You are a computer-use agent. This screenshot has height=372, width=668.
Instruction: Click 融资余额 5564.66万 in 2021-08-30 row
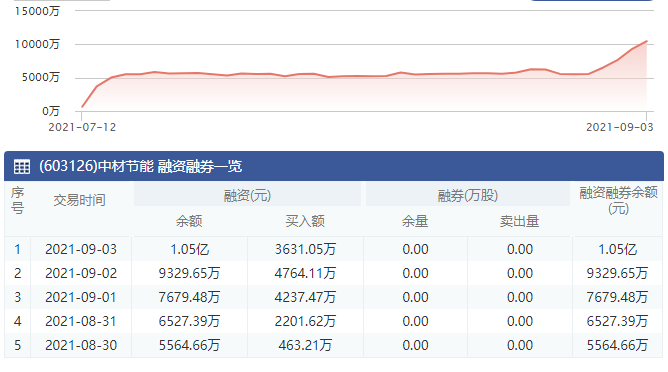click(x=189, y=345)
